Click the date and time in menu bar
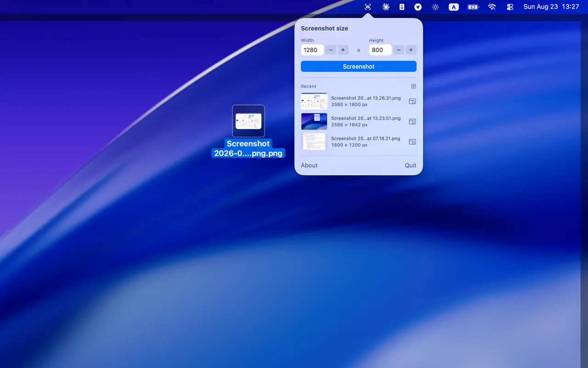 (551, 7)
